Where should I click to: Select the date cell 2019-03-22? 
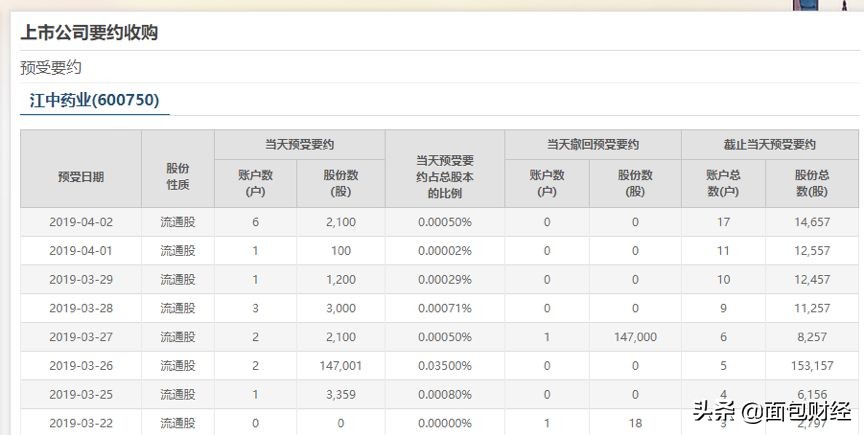coord(81,423)
